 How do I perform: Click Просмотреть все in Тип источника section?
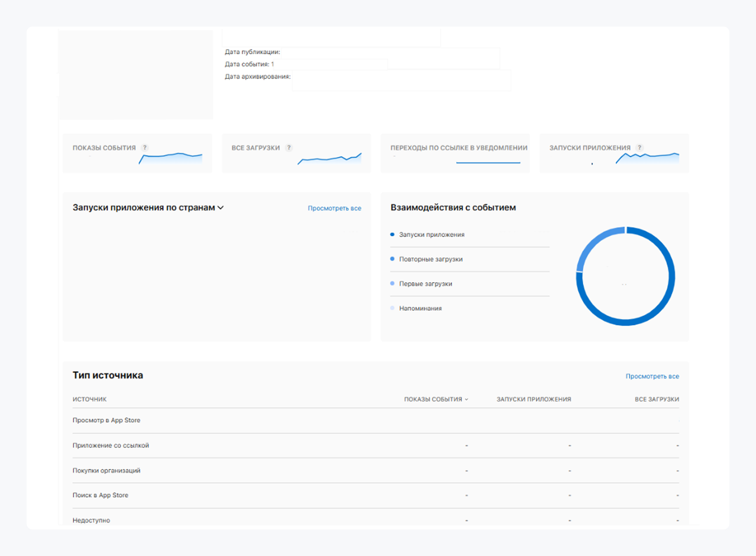(x=652, y=376)
